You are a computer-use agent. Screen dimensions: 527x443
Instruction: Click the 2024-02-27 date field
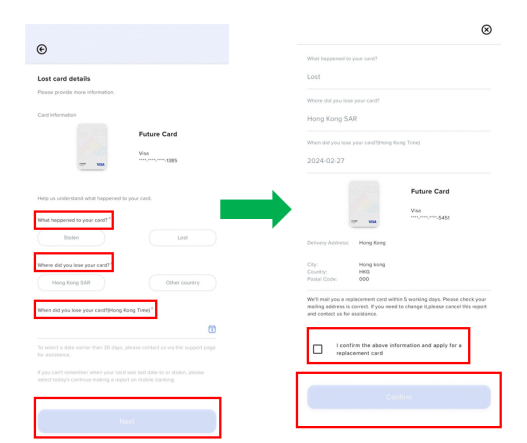click(399, 161)
